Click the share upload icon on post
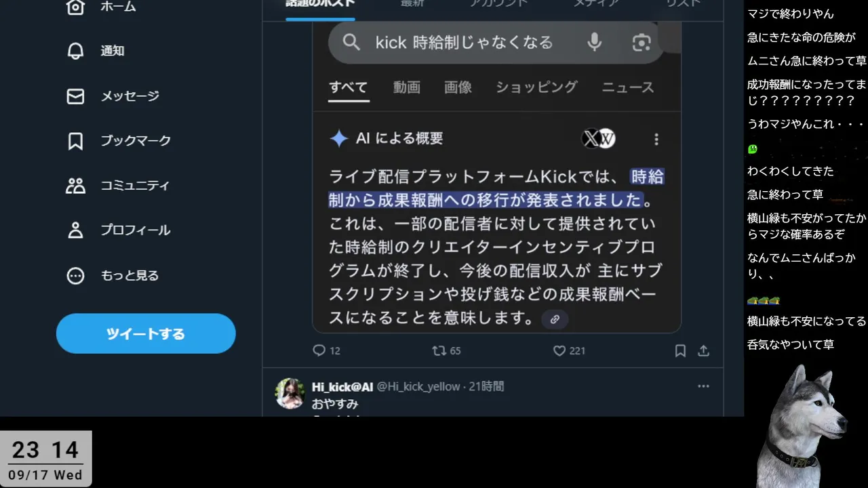868x488 pixels. [704, 350]
